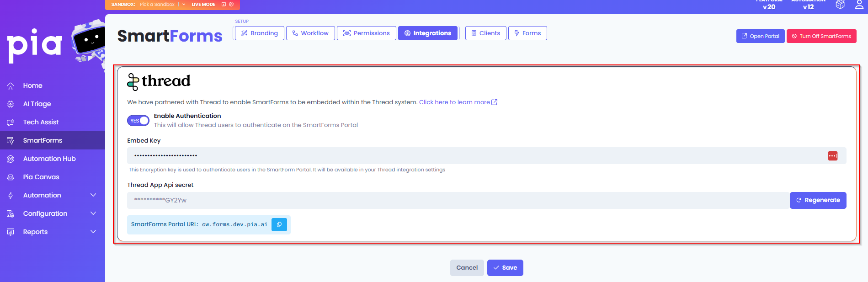Click the red reveal icon in Embed Key field

click(x=832, y=156)
